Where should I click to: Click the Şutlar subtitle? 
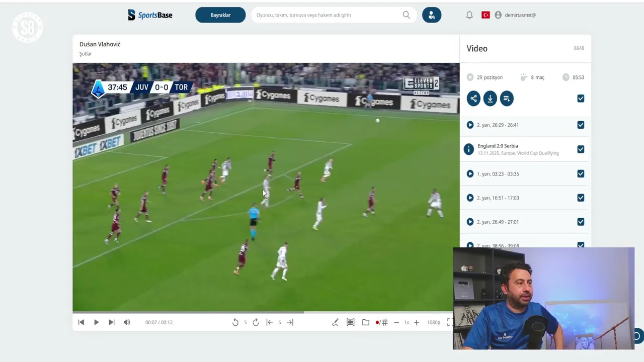pos(86,54)
